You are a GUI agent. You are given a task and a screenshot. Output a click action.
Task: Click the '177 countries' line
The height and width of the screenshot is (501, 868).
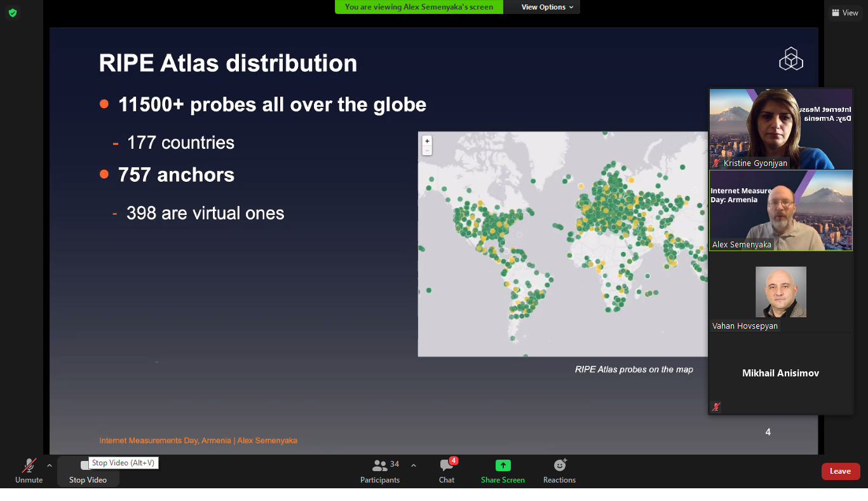(180, 142)
